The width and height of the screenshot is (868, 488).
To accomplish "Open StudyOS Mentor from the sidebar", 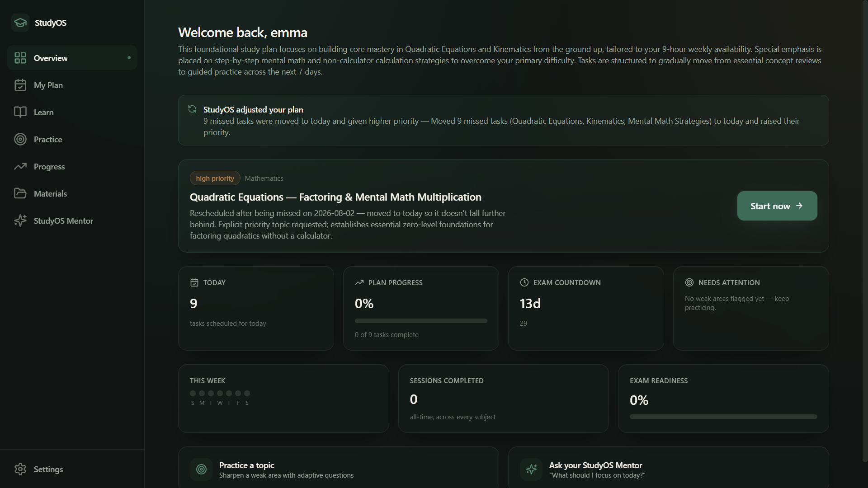I will 72,221.
